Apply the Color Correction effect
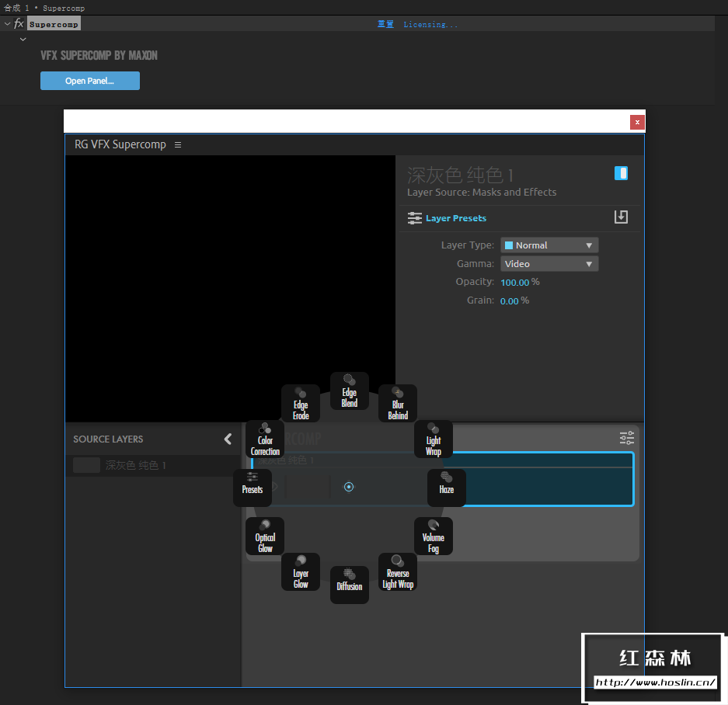 click(265, 439)
